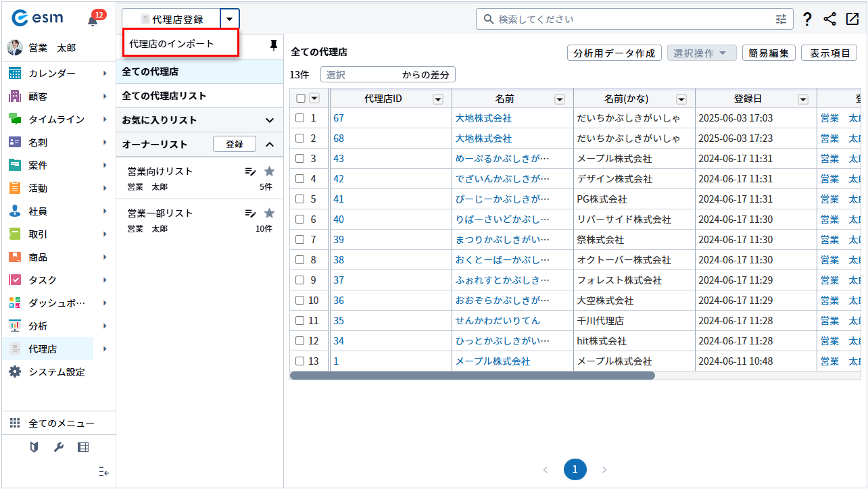
Task: Click the wrench tool icon in sidebar
Action: (x=58, y=447)
